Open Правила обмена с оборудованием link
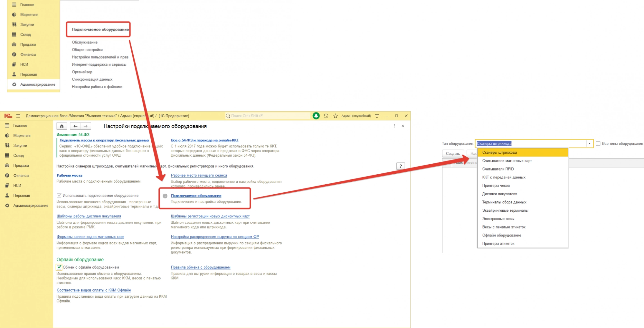Image resolution: width=644 pixels, height=328 pixels. tap(201, 267)
